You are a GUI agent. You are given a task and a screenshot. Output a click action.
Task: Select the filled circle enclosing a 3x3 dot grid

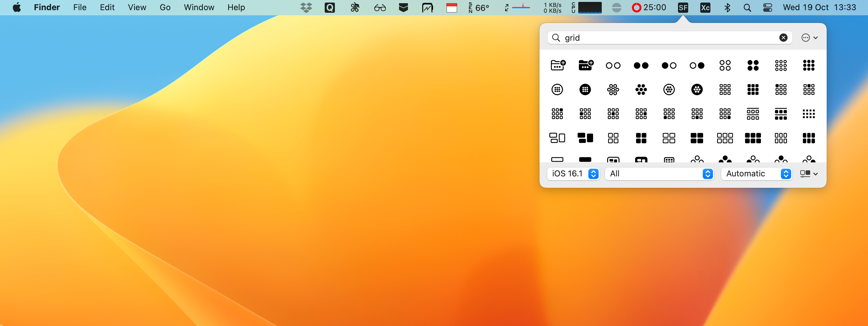coord(585,89)
